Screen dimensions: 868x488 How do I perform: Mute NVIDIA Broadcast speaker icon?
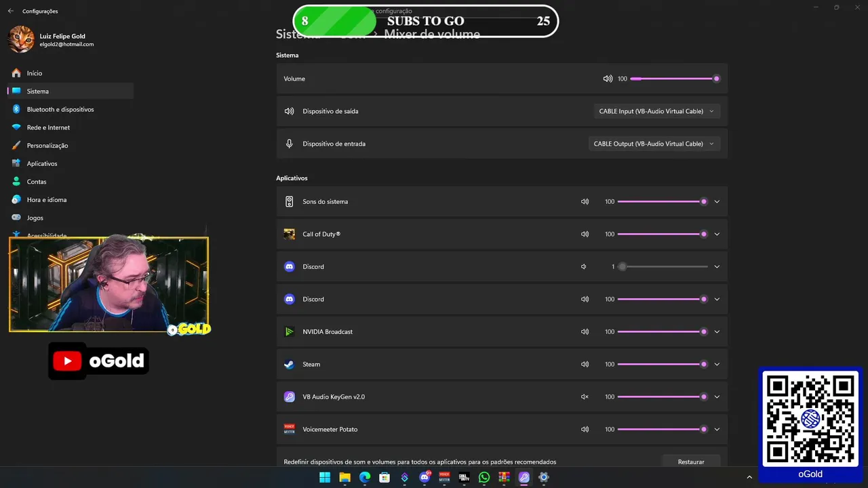point(585,331)
